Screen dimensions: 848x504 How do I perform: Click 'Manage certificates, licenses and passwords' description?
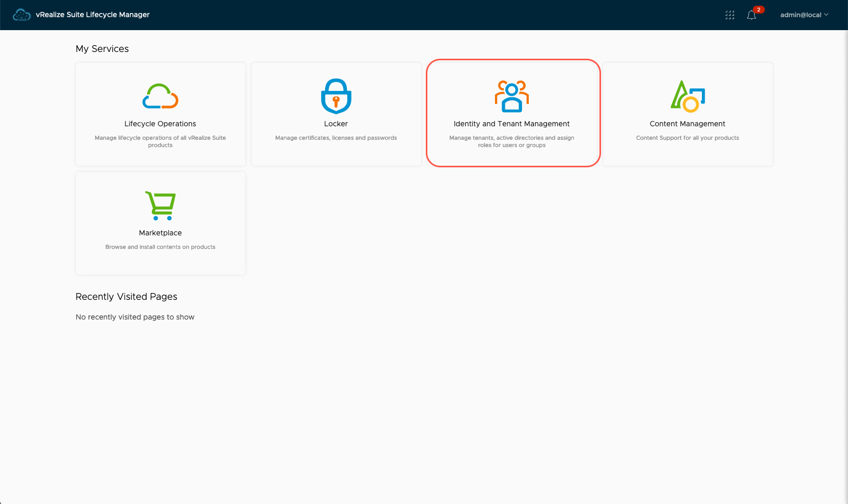[x=336, y=138]
